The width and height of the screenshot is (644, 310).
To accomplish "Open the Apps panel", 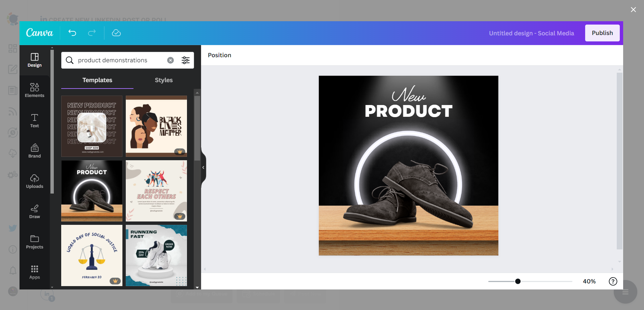I will 34,271.
